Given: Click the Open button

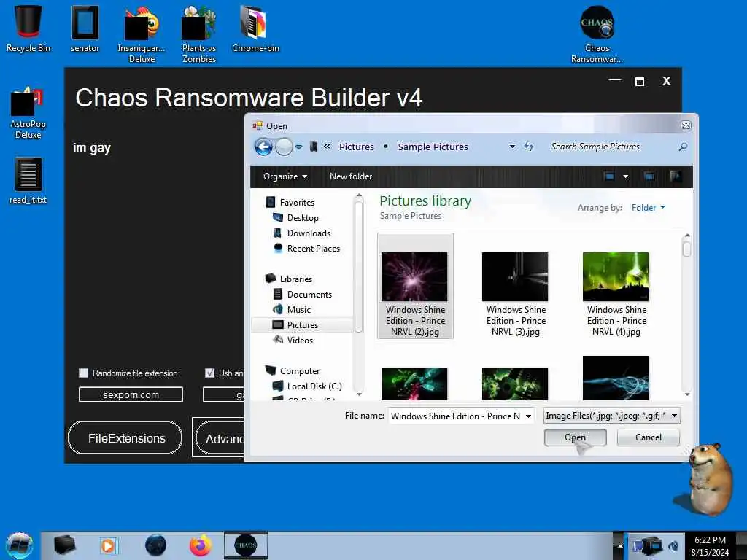Looking at the screenshot, I should (575, 437).
